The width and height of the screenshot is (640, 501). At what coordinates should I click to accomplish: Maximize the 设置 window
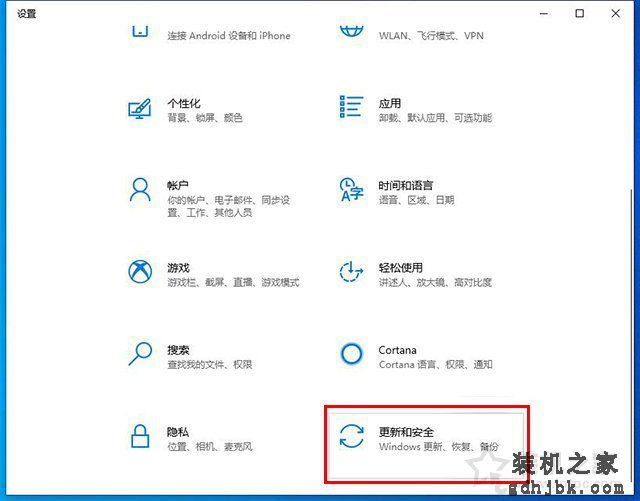[579, 13]
